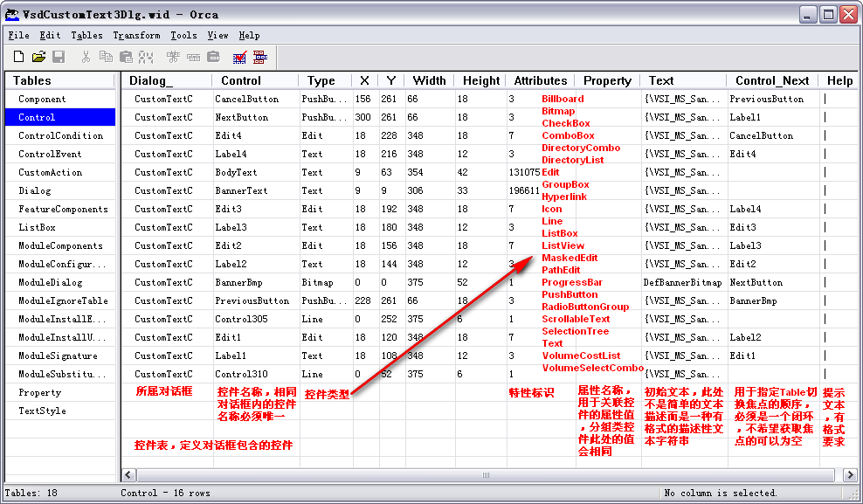Click the Tables list header
Image resolution: width=863 pixels, height=504 pixels.
pyautogui.click(x=59, y=80)
